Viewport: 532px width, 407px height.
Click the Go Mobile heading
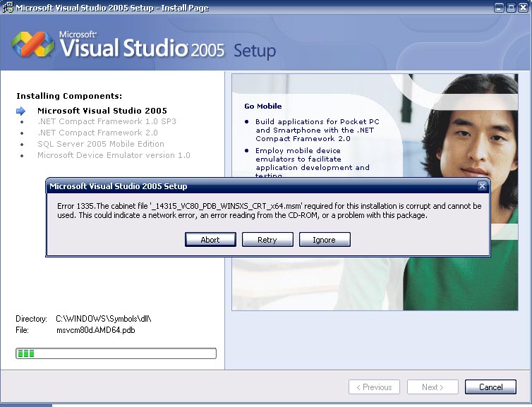(263, 107)
